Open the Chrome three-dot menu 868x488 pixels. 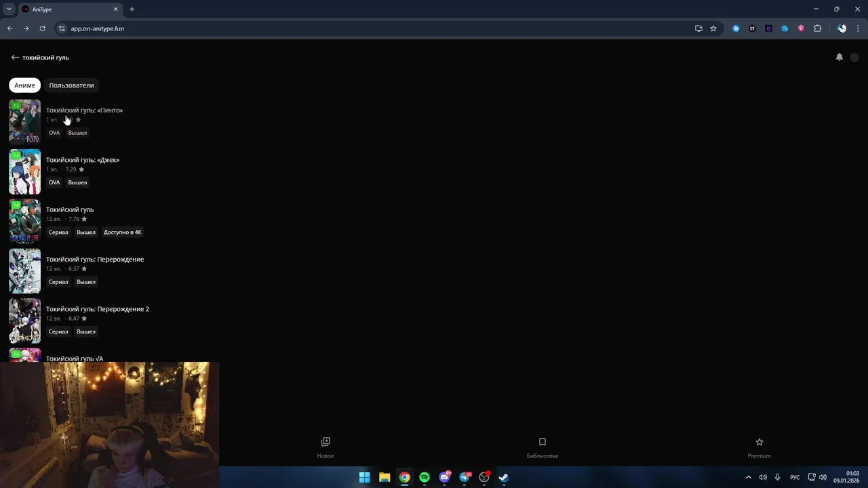pos(859,28)
